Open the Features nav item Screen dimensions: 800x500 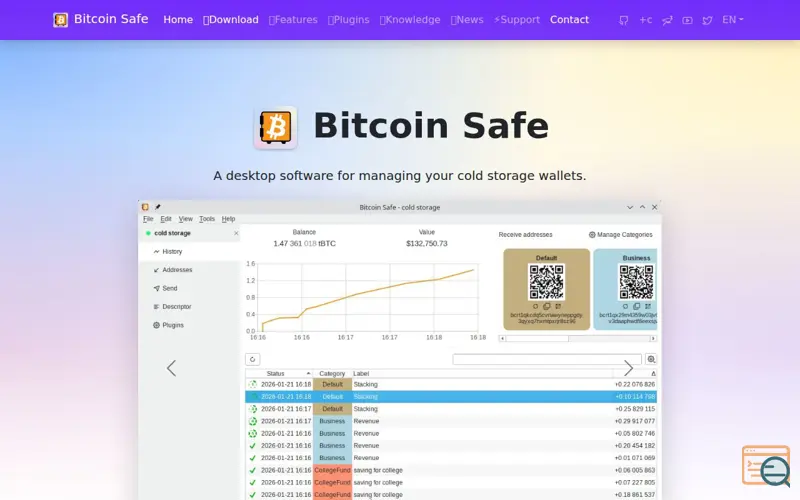293,20
